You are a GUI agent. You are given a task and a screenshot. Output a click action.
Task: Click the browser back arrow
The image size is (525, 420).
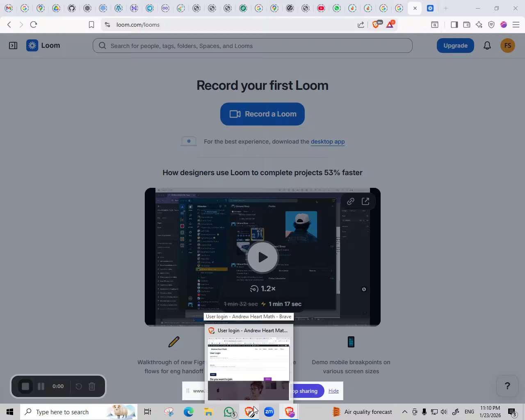tap(9, 25)
